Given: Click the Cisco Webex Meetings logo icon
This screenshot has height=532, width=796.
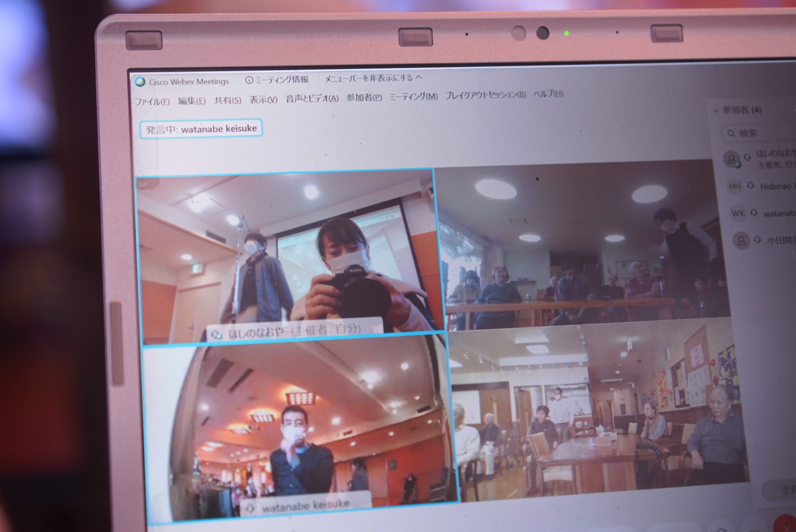Looking at the screenshot, I should (140, 82).
